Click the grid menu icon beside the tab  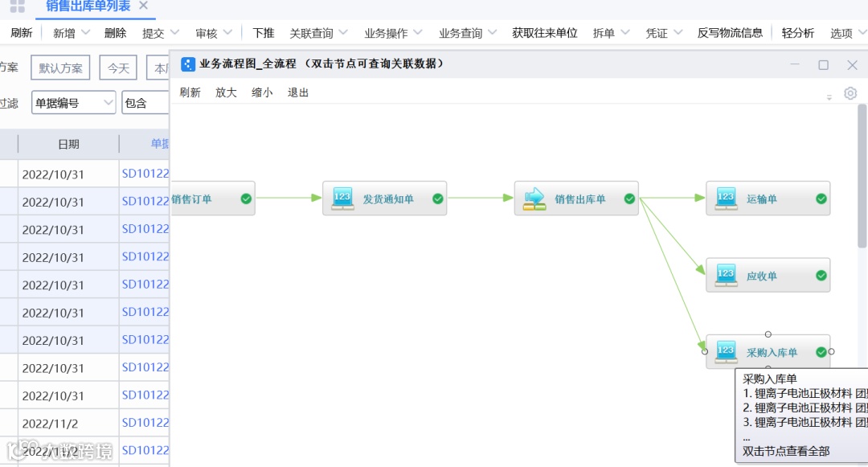tap(18, 6)
